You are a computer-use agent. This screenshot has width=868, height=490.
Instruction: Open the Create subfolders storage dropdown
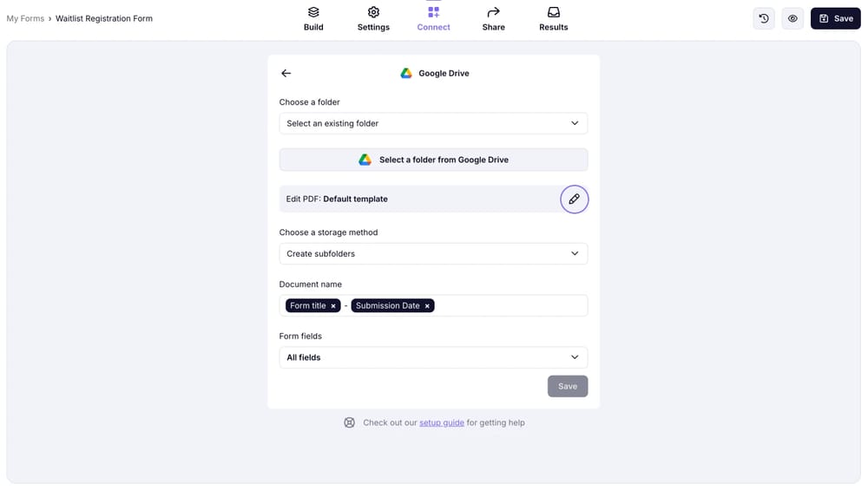pyautogui.click(x=433, y=254)
